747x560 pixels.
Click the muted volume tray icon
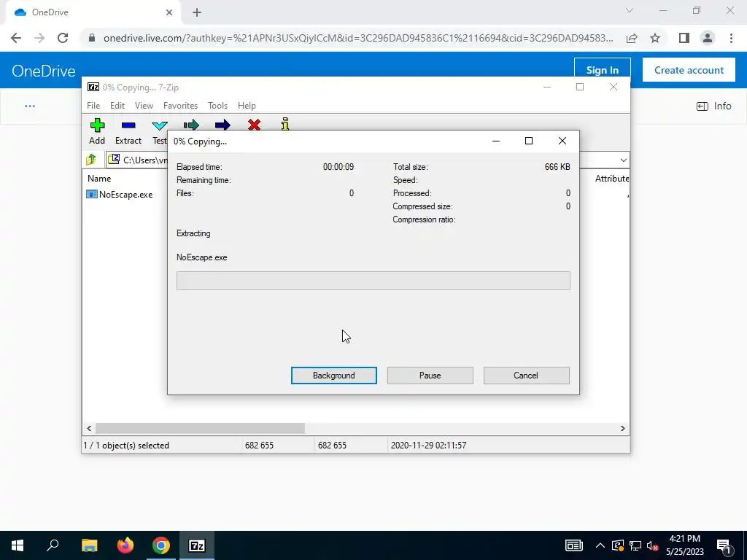point(652,545)
